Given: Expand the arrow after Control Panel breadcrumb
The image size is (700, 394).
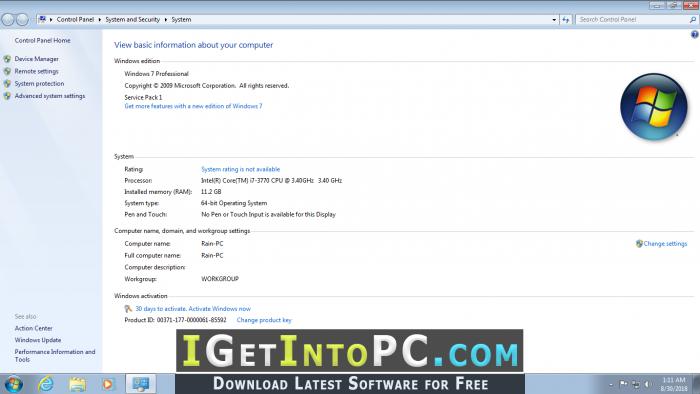Looking at the screenshot, I should [100, 20].
